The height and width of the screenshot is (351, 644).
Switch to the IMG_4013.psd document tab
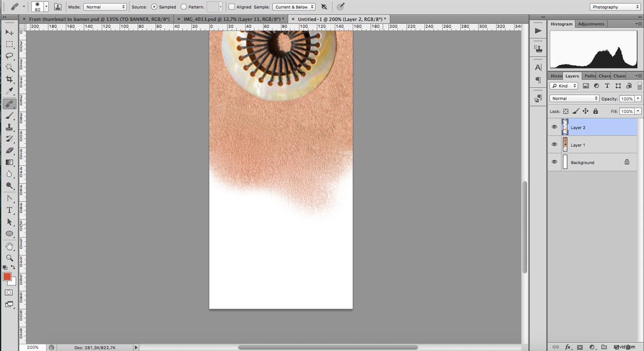pyautogui.click(x=232, y=19)
